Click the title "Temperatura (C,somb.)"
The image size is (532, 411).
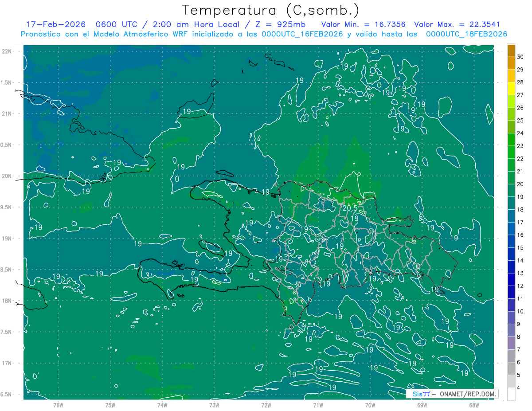click(271, 11)
